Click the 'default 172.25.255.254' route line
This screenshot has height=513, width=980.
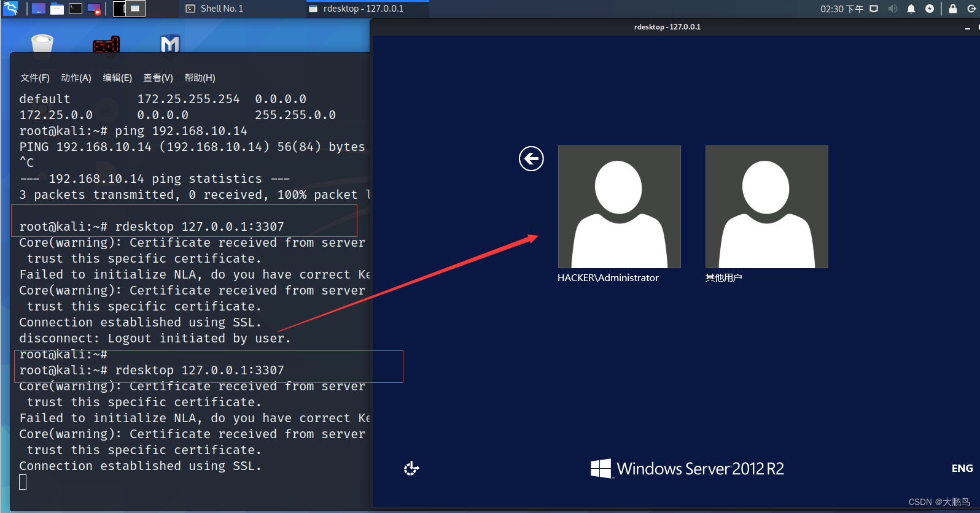coord(163,99)
